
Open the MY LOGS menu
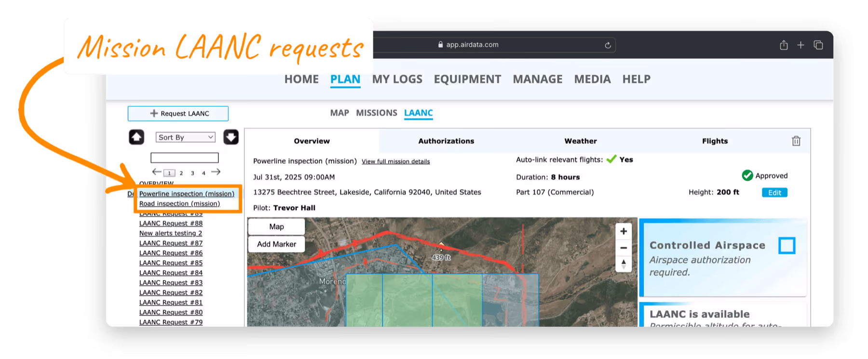coord(397,79)
